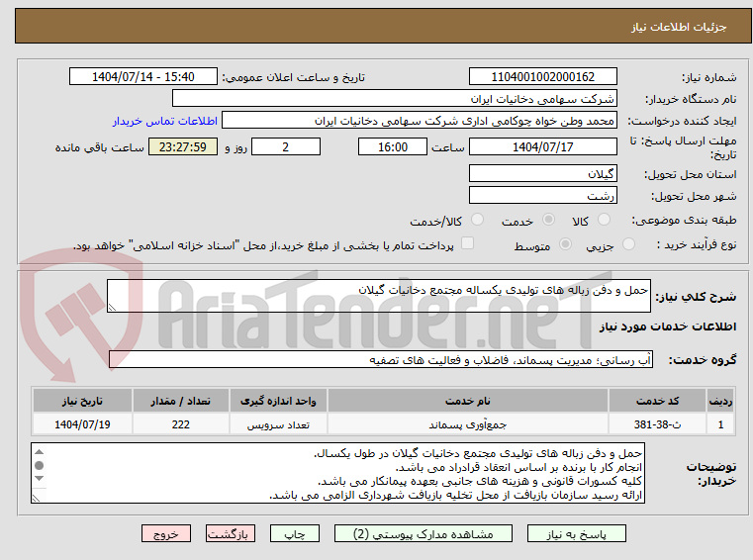Click the resize grip of توضیحات خریدار box
Viewport: 753px width, 560px height.
(36, 498)
